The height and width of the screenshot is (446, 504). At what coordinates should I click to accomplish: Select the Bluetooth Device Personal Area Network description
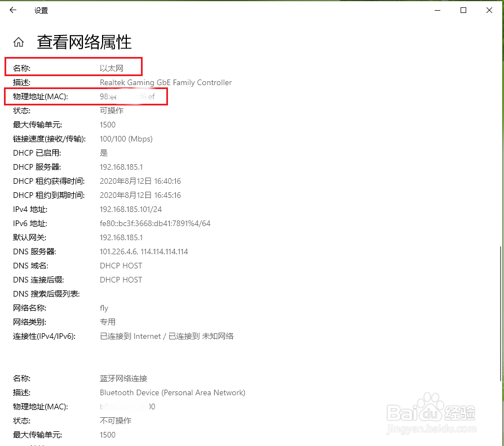pos(172,392)
